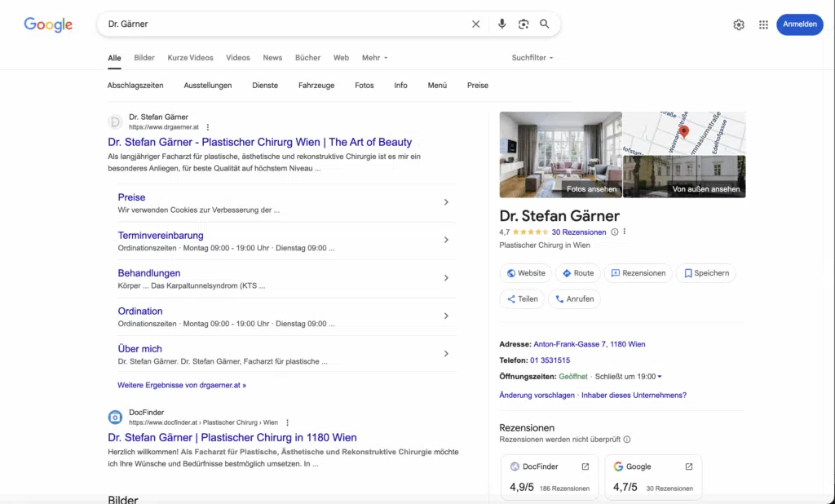Open the three-dot menu next to DocFinder URL
This screenshot has height=504, width=835.
tap(287, 422)
